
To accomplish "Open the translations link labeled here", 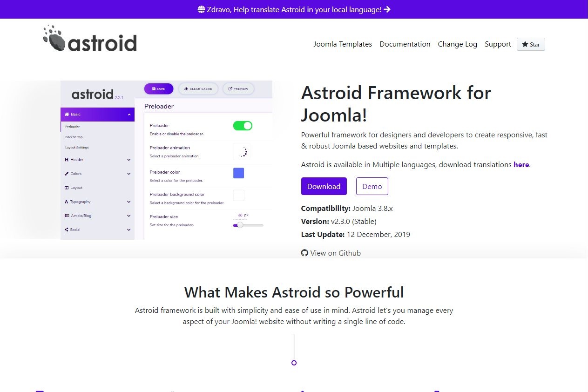I will (521, 164).
